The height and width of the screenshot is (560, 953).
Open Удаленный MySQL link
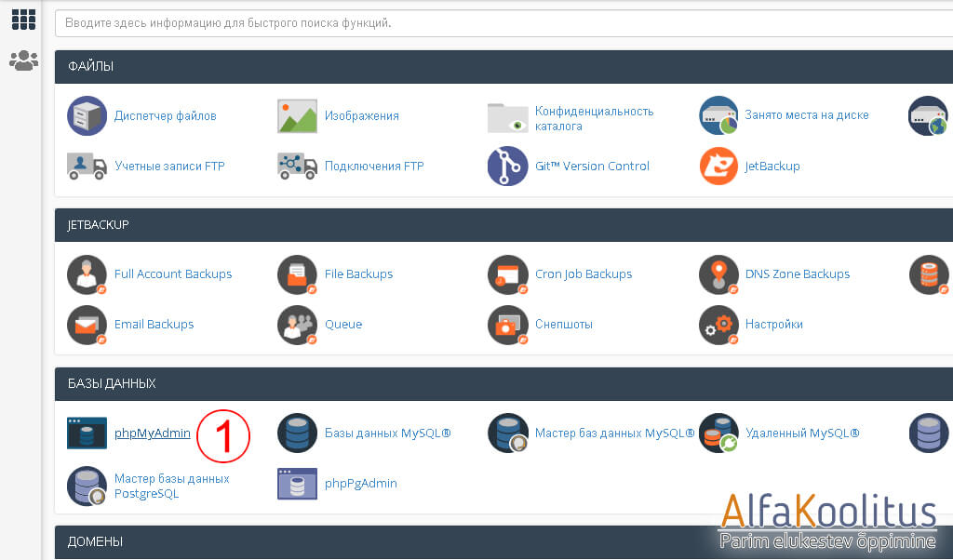pyautogui.click(x=802, y=433)
